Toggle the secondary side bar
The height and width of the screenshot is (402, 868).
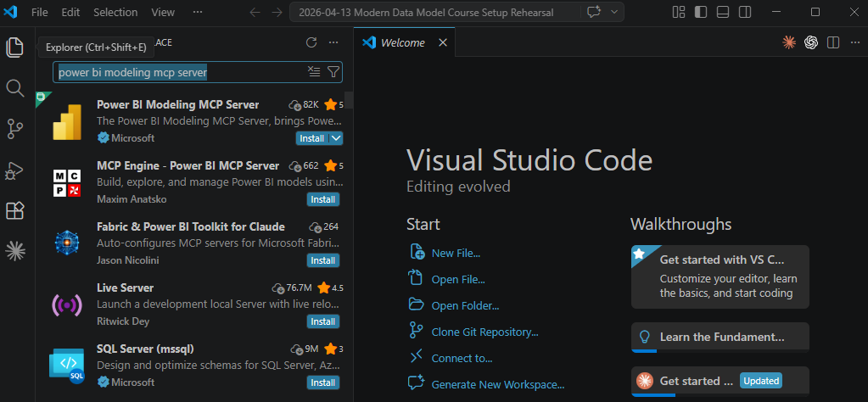(x=745, y=12)
